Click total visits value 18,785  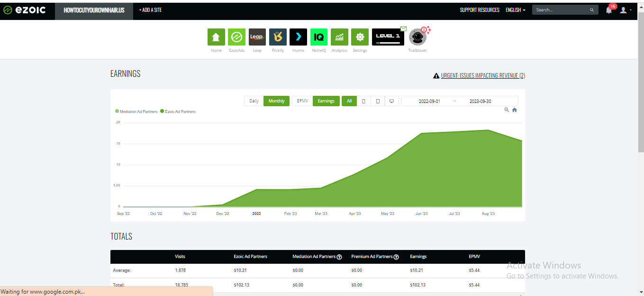tap(181, 285)
